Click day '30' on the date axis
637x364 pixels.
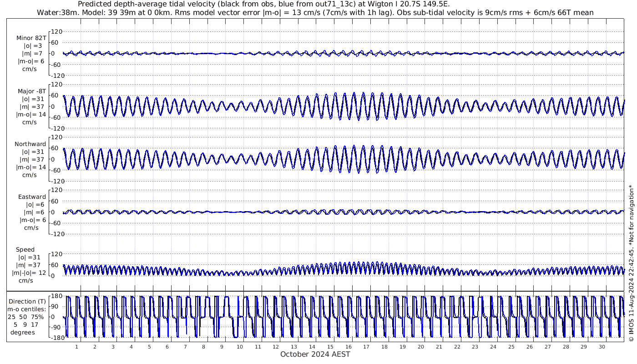[x=602, y=347]
